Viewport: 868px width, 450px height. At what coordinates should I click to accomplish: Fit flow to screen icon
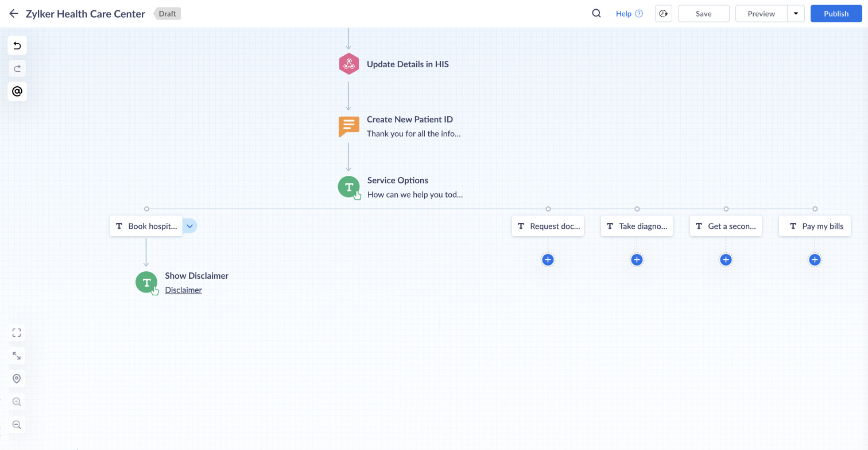point(17,333)
